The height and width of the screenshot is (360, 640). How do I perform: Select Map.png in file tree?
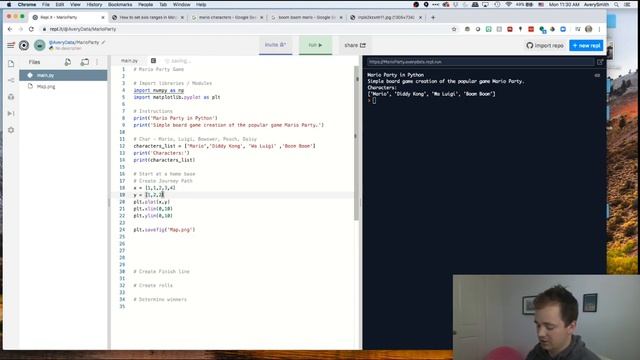(x=63, y=87)
